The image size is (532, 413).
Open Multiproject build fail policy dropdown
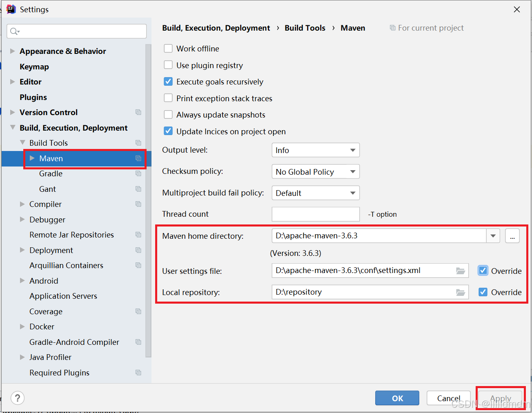tap(316, 193)
